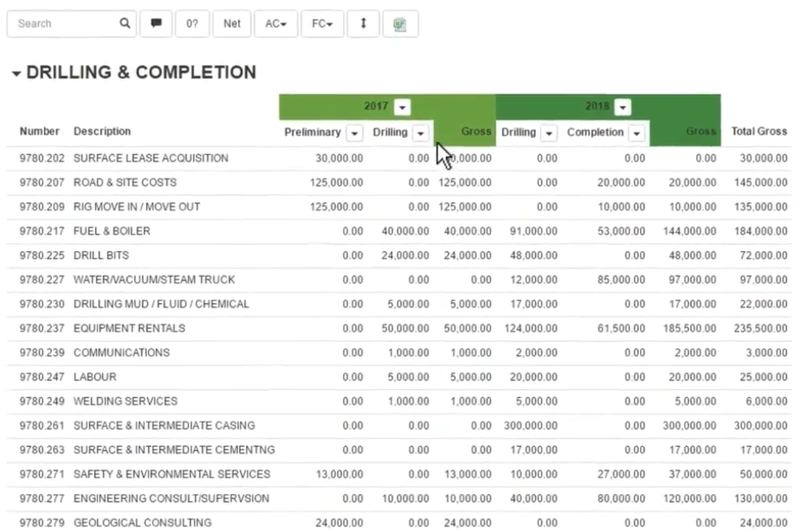The width and height of the screenshot is (812, 532).
Task: Select FUEL & BOILER description
Action: point(112,231)
